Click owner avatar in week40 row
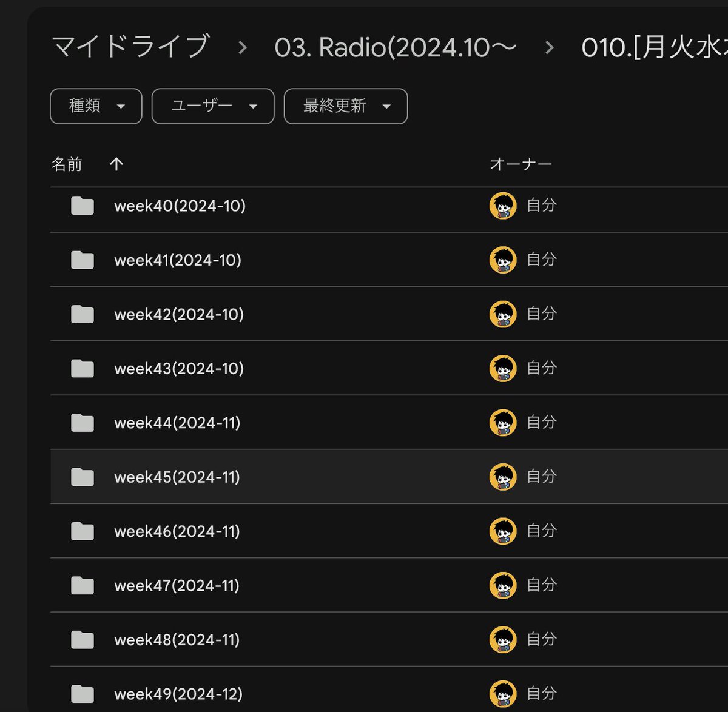The height and width of the screenshot is (712, 728). click(x=503, y=206)
